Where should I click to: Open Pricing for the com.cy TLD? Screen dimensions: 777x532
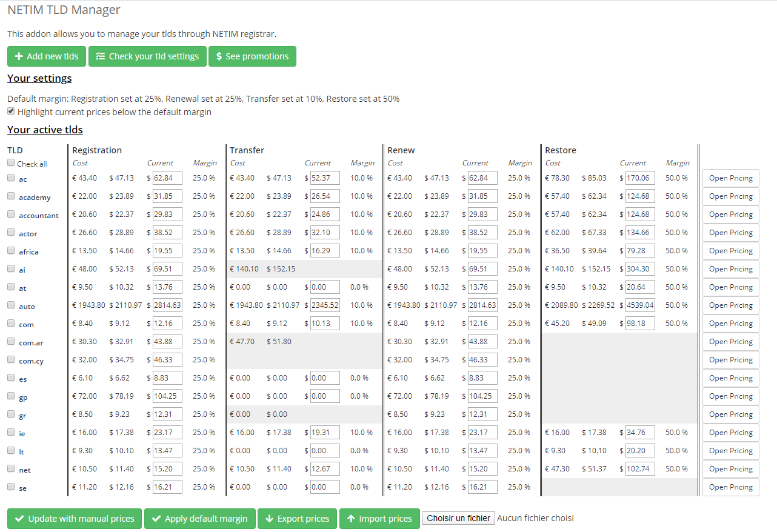[731, 360]
